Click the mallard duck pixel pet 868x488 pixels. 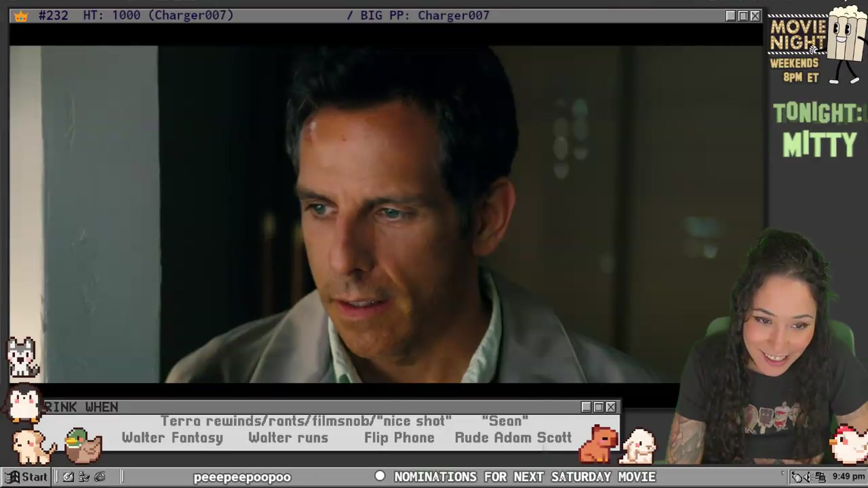pyautogui.click(x=83, y=446)
